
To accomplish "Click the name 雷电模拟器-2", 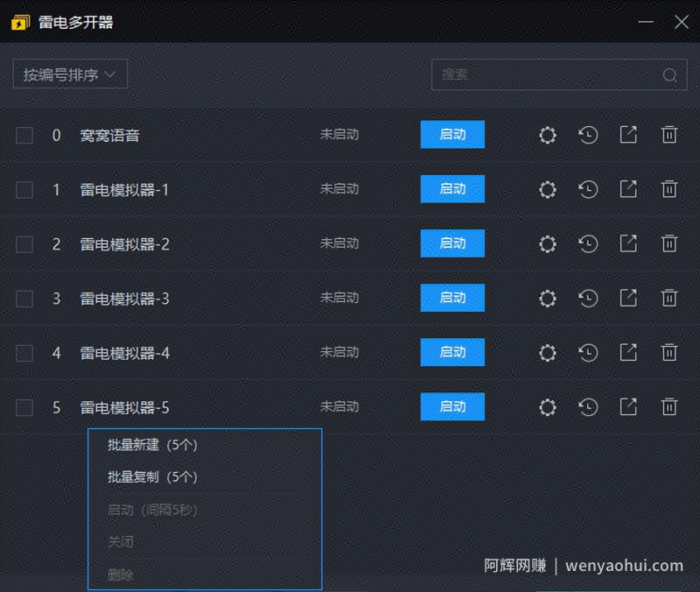I will pyautogui.click(x=124, y=244).
